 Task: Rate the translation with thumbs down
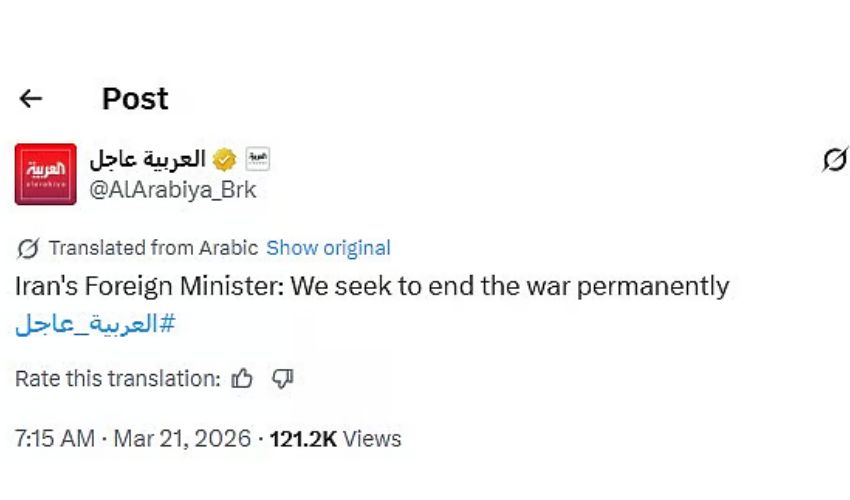(283, 379)
